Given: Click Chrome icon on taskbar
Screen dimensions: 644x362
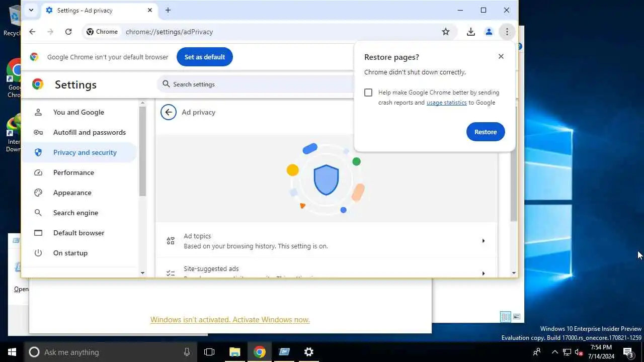Looking at the screenshot, I should pos(260,352).
